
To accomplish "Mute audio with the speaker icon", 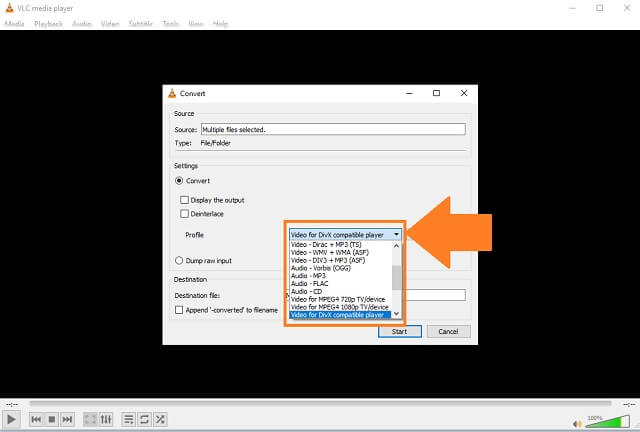I will [577, 424].
